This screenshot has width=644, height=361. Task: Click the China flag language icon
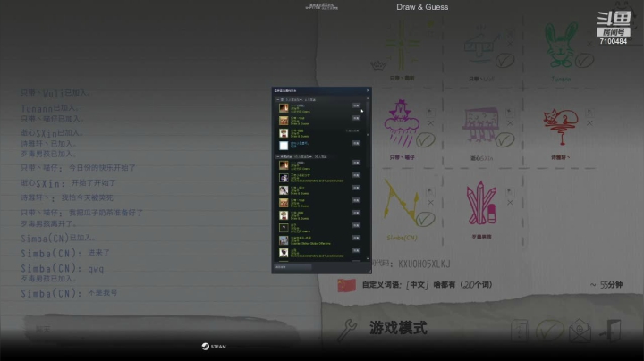click(346, 285)
